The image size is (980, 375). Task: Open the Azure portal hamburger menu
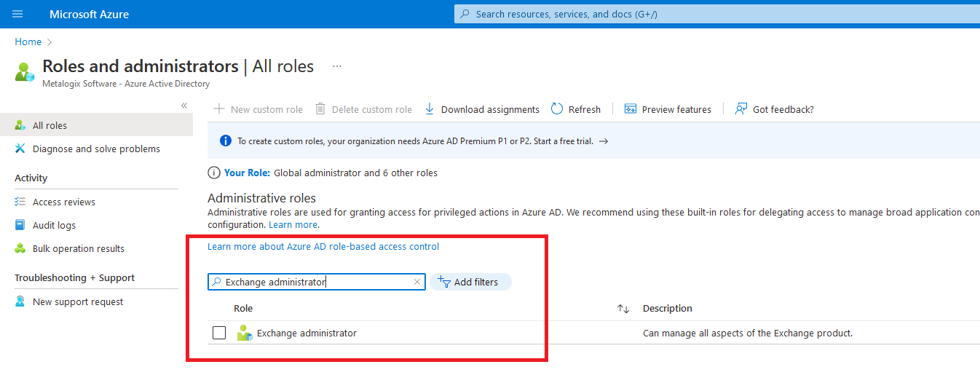(18, 14)
